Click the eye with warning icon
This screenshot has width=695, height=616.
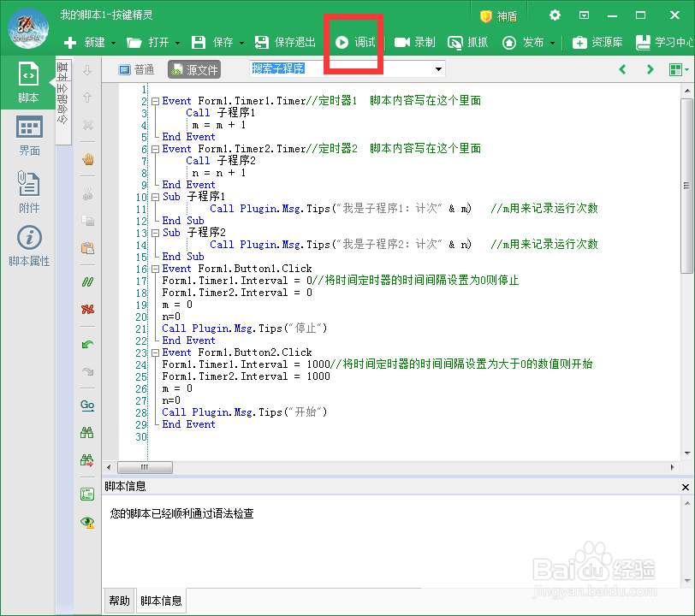[87, 522]
